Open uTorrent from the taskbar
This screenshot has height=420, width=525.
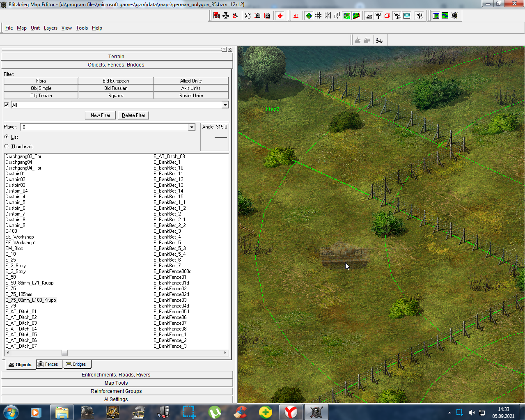[215, 412]
